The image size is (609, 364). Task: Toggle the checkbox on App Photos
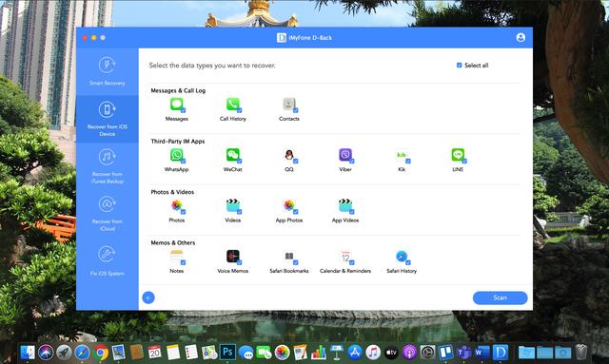pyautogui.click(x=296, y=212)
